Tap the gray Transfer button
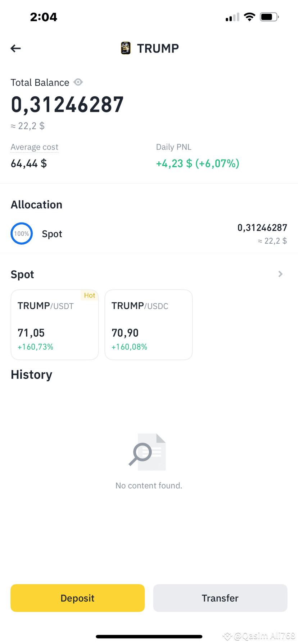This screenshot has height=644, width=298. pyautogui.click(x=220, y=598)
